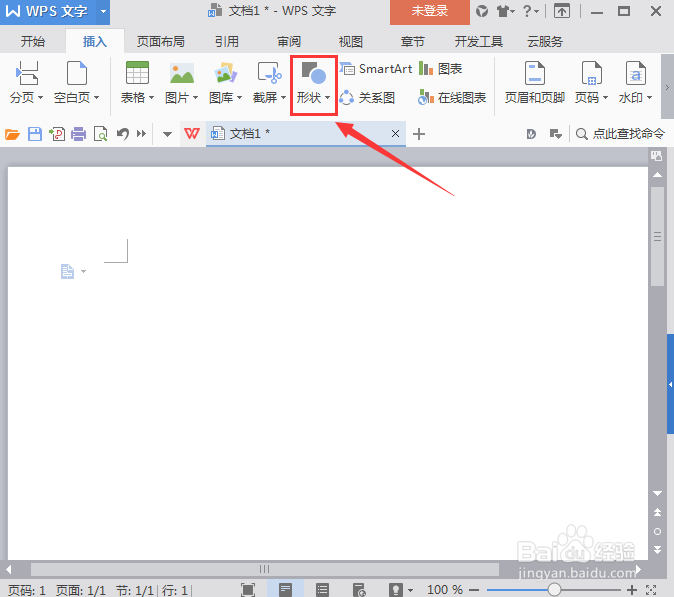674x597 pixels.
Task: Click the 点此查找命令 search field
Action: point(621,134)
